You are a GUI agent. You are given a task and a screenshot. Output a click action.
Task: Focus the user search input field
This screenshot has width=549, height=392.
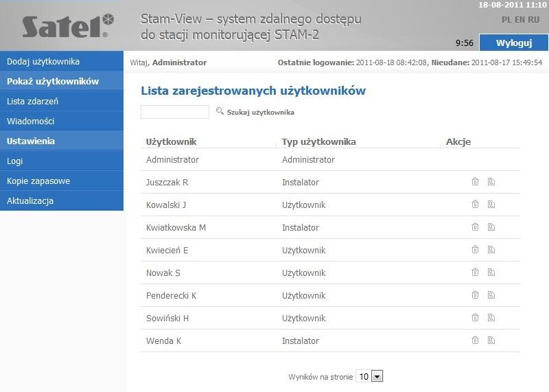[x=175, y=112]
